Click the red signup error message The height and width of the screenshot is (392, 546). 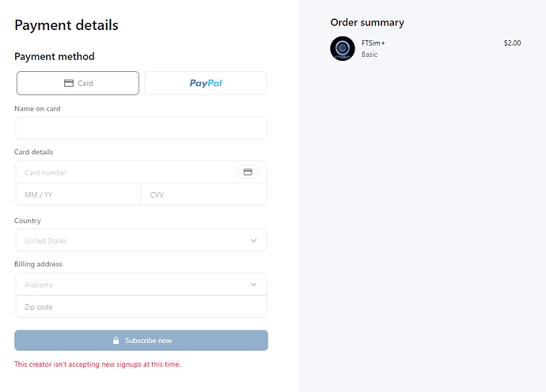tap(97, 364)
